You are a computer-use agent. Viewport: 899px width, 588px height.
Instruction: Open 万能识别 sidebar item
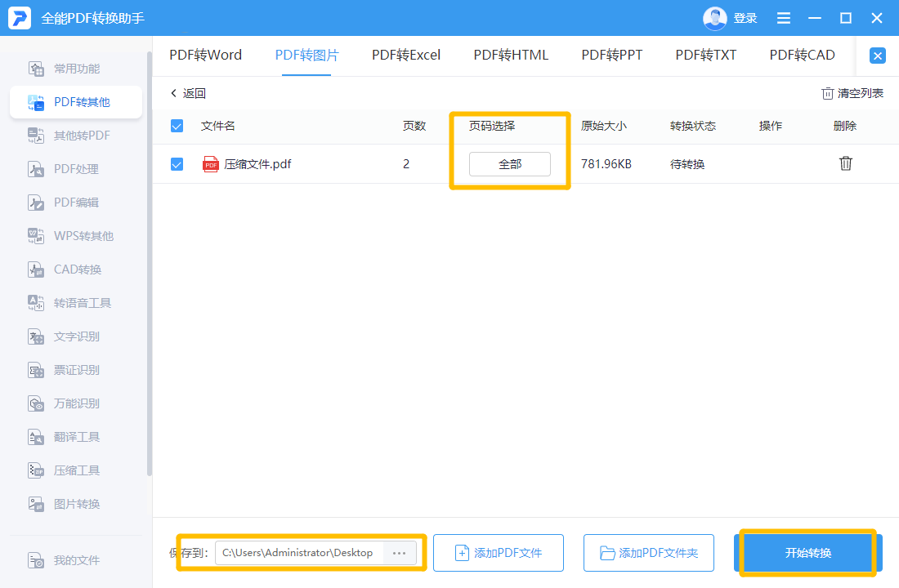click(76, 403)
